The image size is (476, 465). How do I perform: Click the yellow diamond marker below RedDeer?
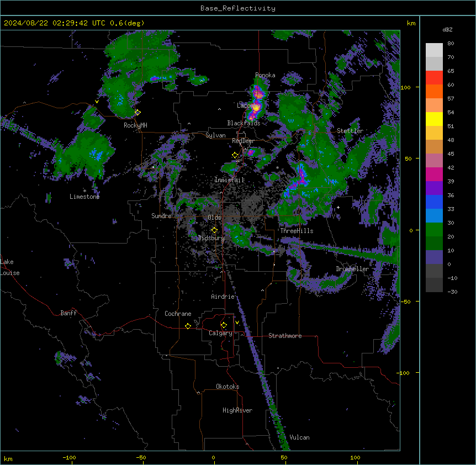tap(235, 155)
